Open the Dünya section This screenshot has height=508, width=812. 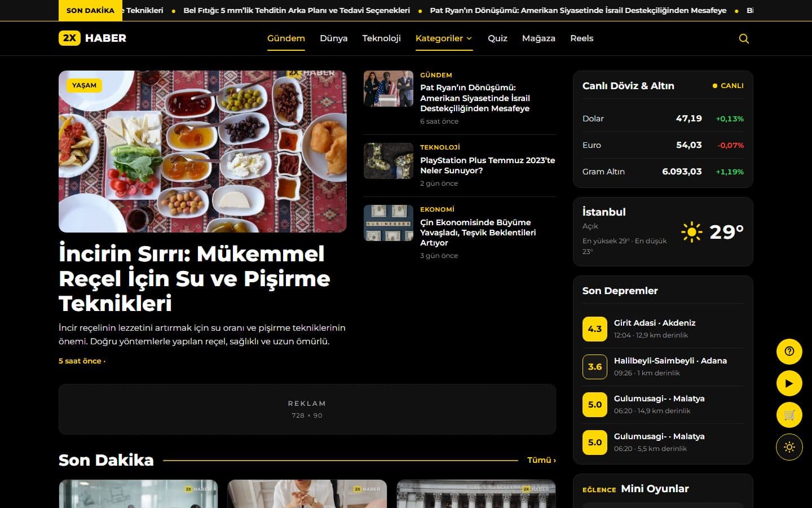(333, 38)
